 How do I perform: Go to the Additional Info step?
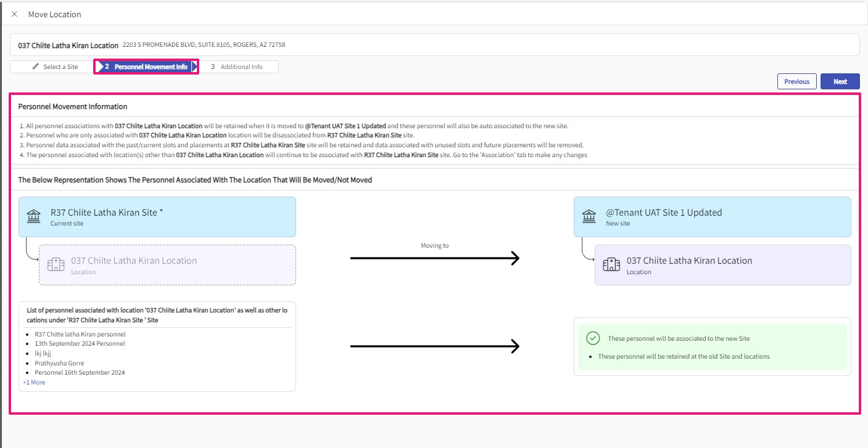click(x=238, y=67)
